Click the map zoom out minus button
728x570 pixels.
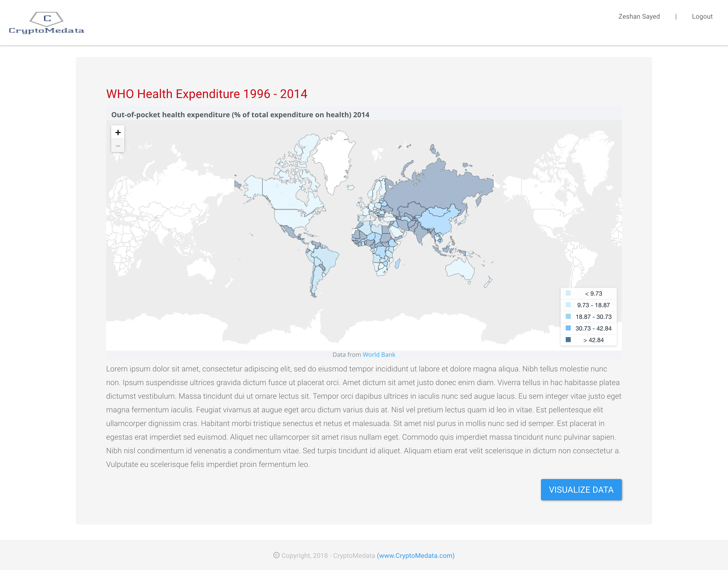click(x=118, y=146)
